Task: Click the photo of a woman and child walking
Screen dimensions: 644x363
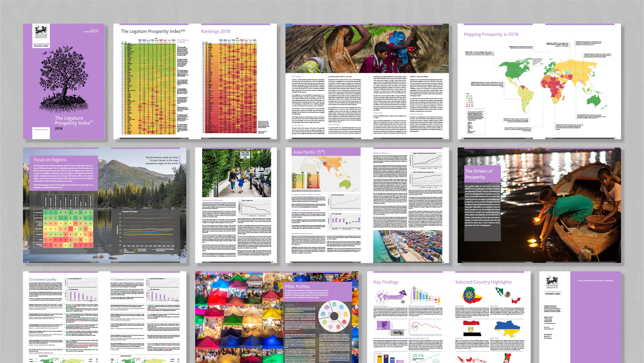Action: pyautogui.click(x=236, y=173)
